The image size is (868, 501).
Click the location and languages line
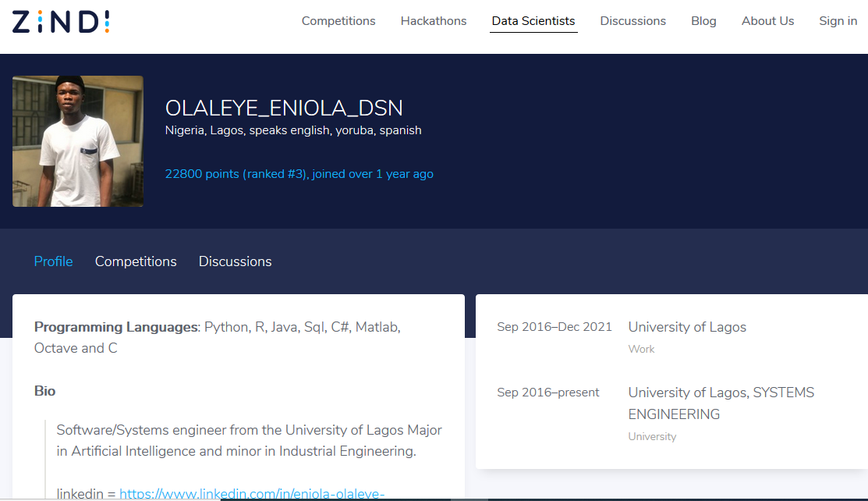[x=293, y=130]
